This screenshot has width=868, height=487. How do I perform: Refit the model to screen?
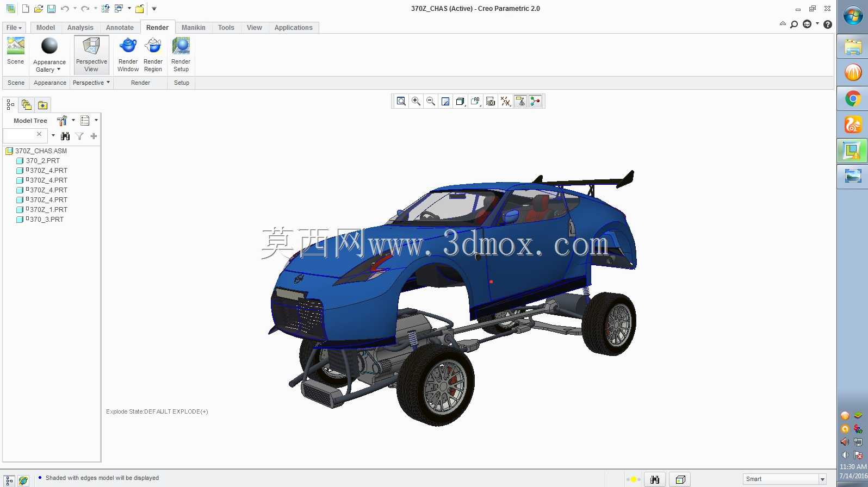tap(401, 101)
